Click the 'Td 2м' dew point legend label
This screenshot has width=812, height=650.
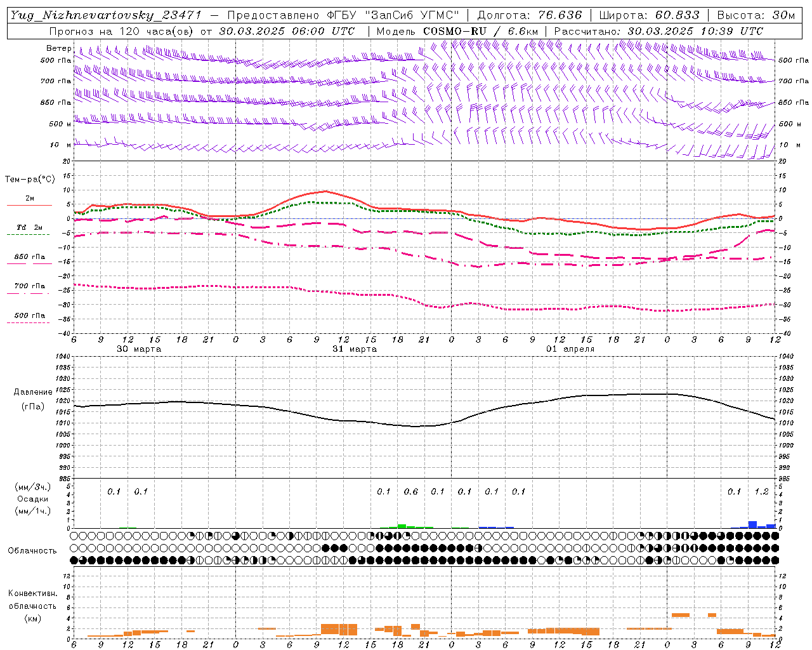point(30,227)
